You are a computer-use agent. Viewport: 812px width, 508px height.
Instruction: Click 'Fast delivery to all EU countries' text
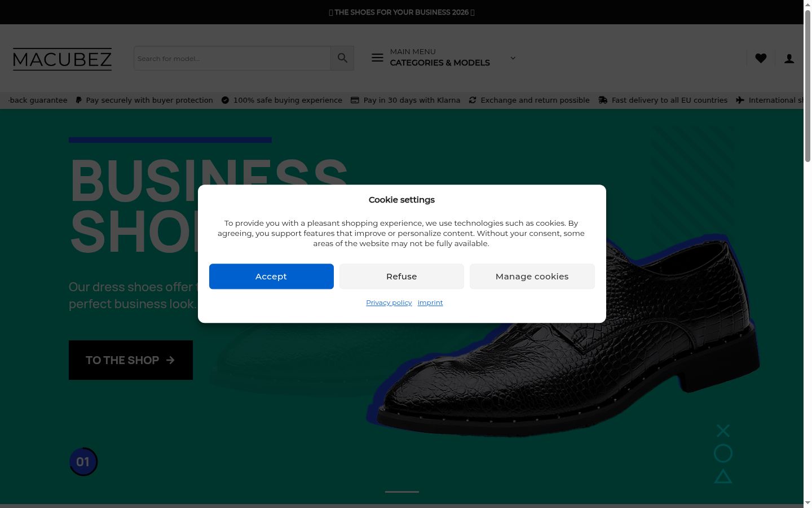click(669, 100)
